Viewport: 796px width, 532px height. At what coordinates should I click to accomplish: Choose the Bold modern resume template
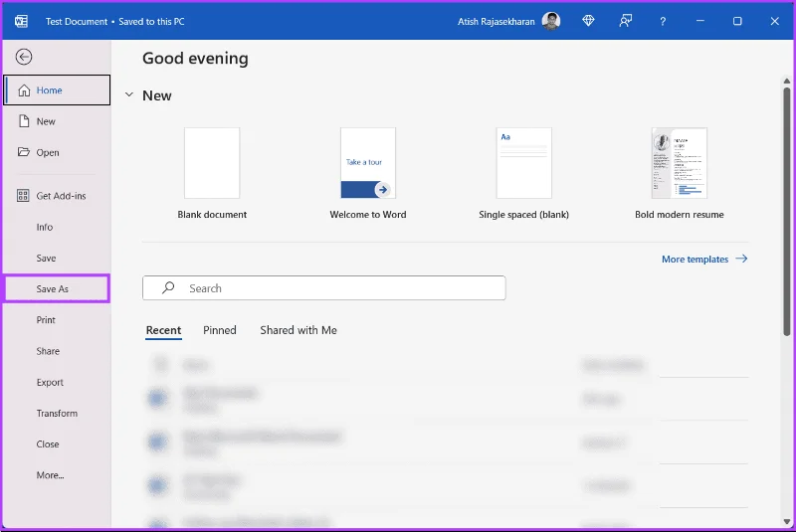[x=680, y=173]
